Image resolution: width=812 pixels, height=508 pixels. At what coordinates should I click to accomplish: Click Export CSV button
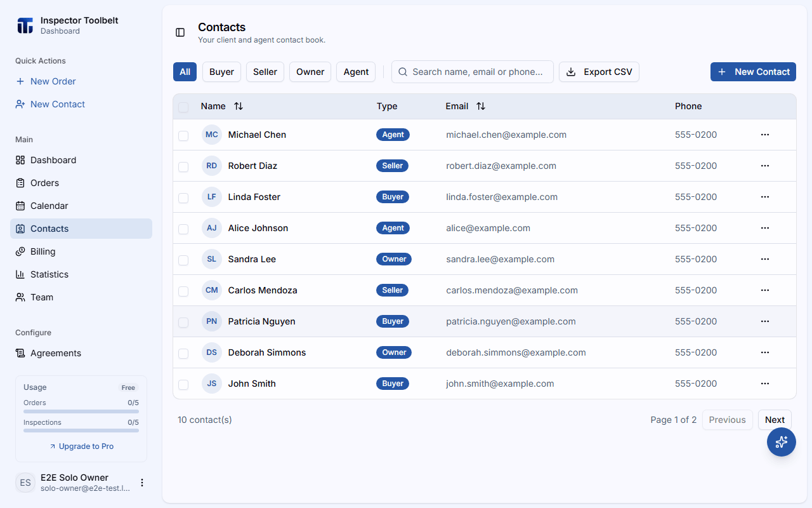[599, 72]
